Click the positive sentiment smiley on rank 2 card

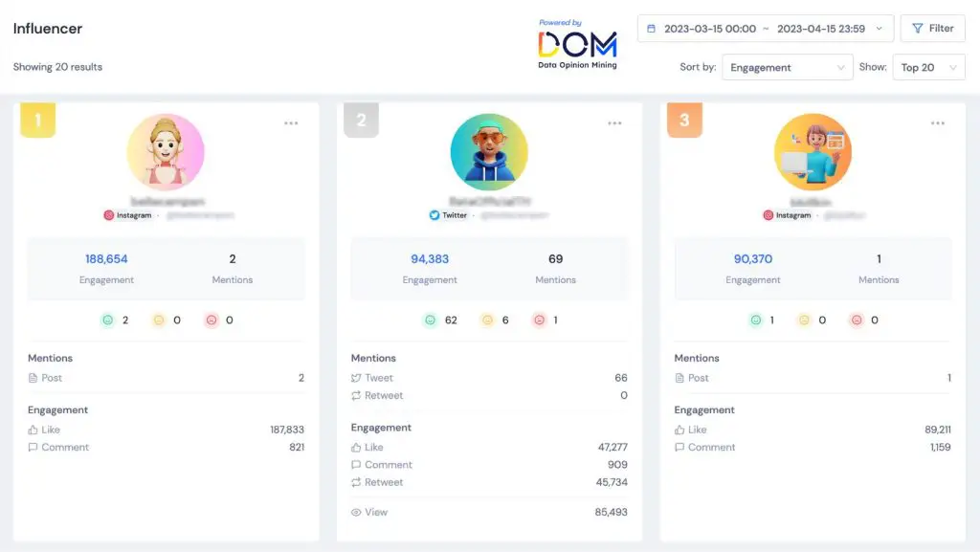click(x=431, y=320)
